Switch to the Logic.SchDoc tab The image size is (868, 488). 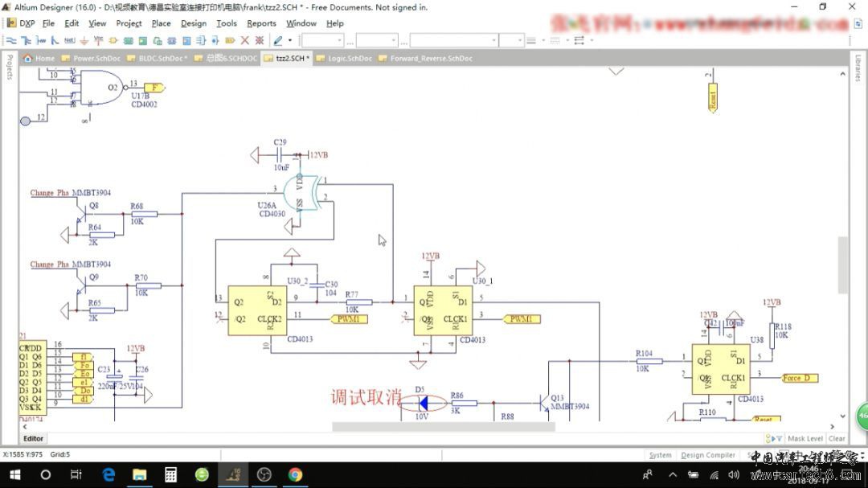[344, 58]
